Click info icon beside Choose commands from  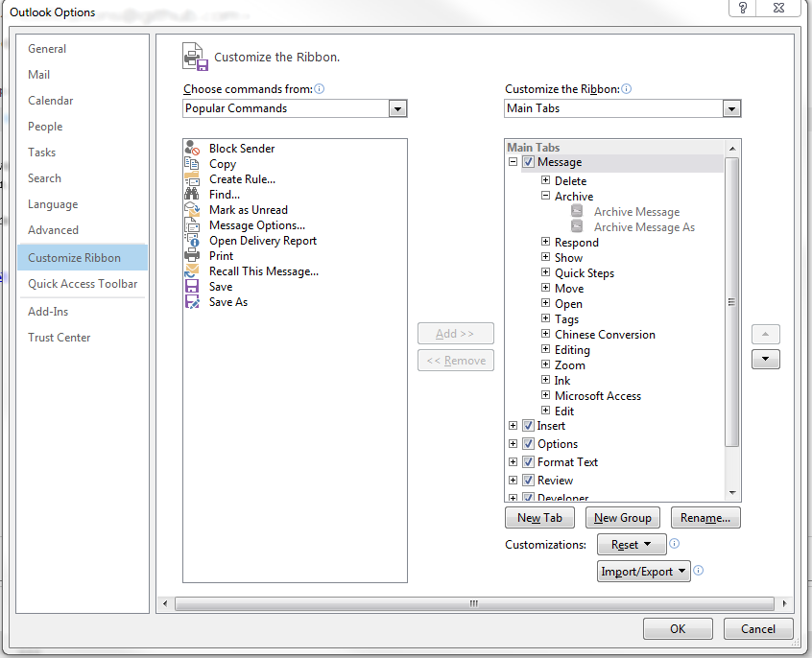pos(319,89)
